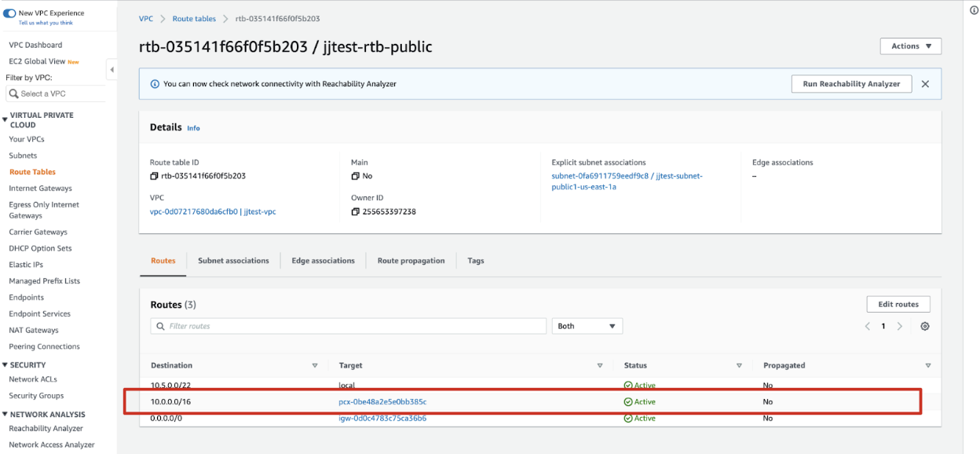Open the igw-0d0c4783c75ca36b6 target link
Viewport: 980px width, 454px height.
382,419
